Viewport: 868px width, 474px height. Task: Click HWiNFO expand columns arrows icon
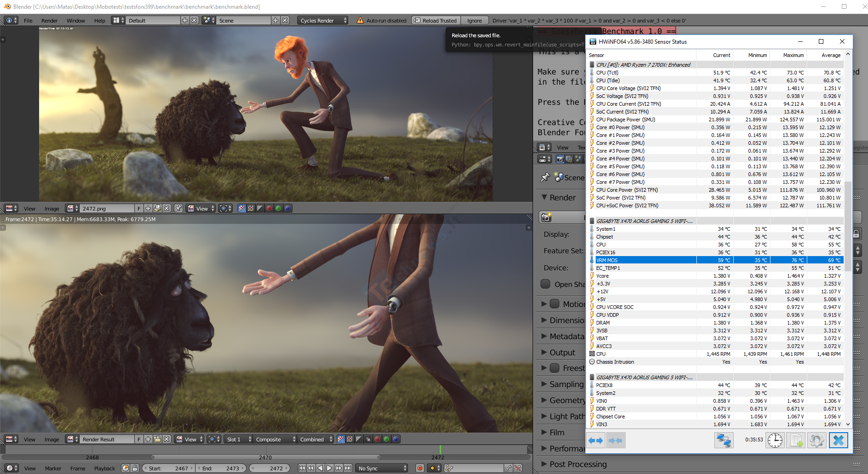pyautogui.click(x=596, y=440)
